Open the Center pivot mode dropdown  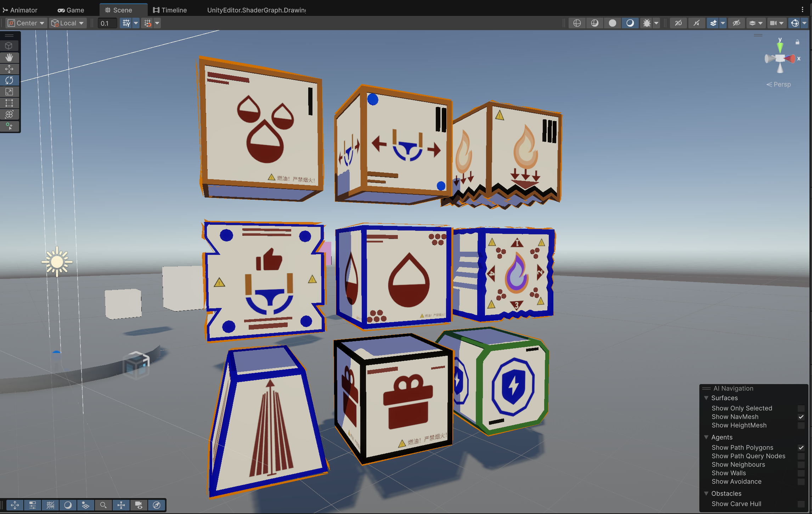[x=26, y=23]
